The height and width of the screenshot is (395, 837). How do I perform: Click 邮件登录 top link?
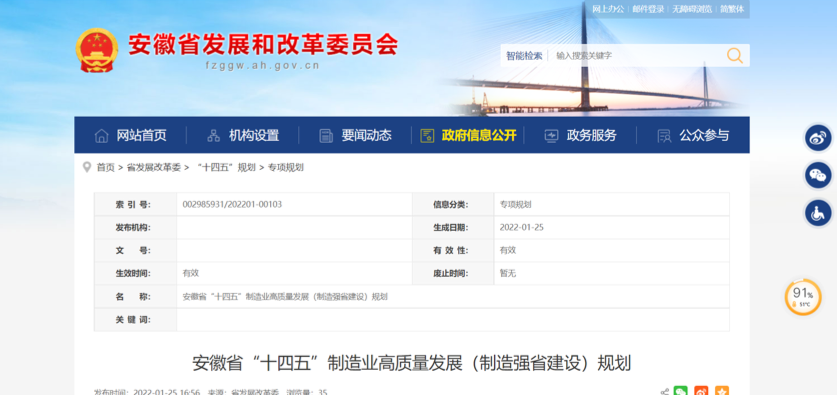(x=648, y=9)
